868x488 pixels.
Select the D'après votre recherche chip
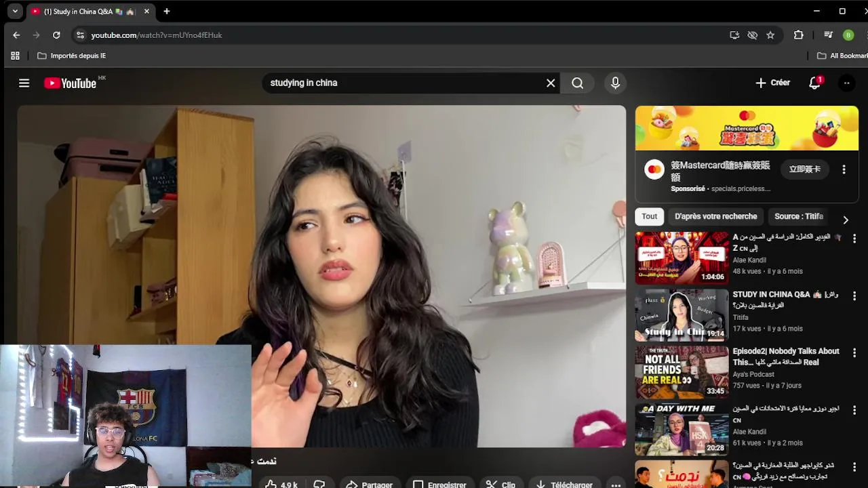716,216
